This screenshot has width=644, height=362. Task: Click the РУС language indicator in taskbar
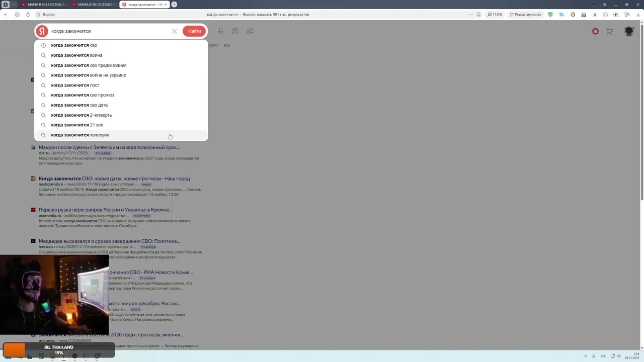[603, 356]
